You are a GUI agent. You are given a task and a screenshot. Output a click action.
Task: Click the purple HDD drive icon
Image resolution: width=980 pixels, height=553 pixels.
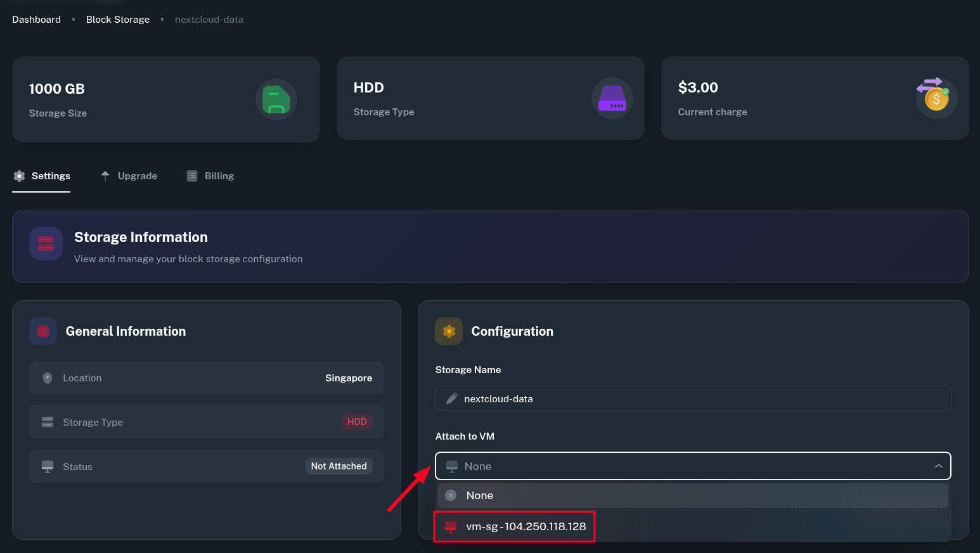pyautogui.click(x=612, y=98)
